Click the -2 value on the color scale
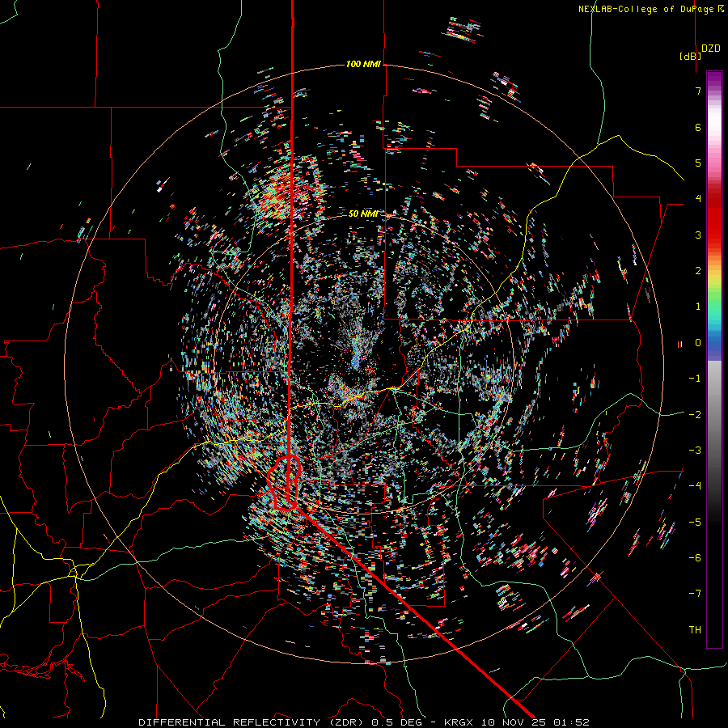The image size is (728, 728). [695, 415]
